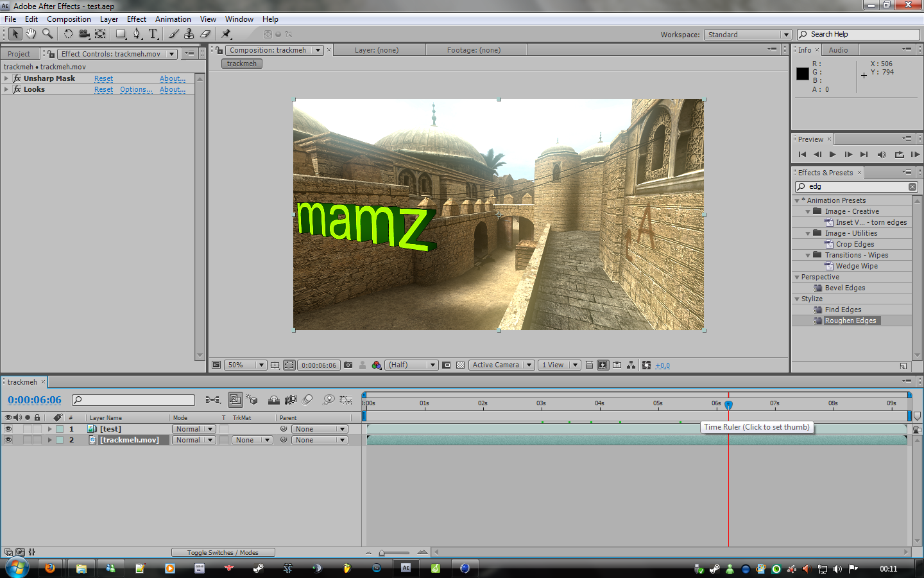
Task: Click the Show Channel color icon
Action: click(x=376, y=365)
